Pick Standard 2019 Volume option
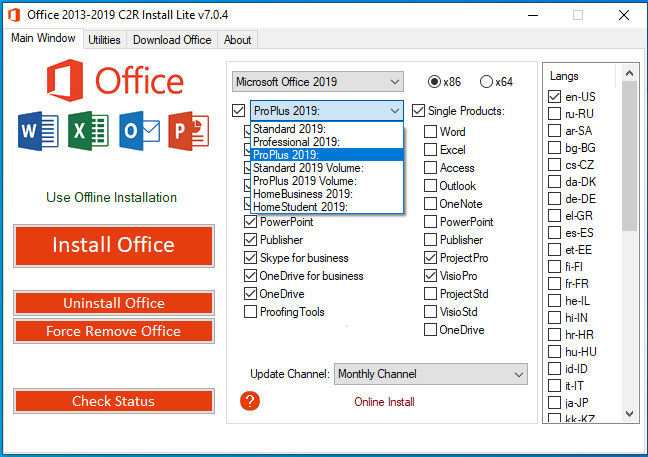Image resolution: width=648 pixels, height=457 pixels. [x=327, y=168]
